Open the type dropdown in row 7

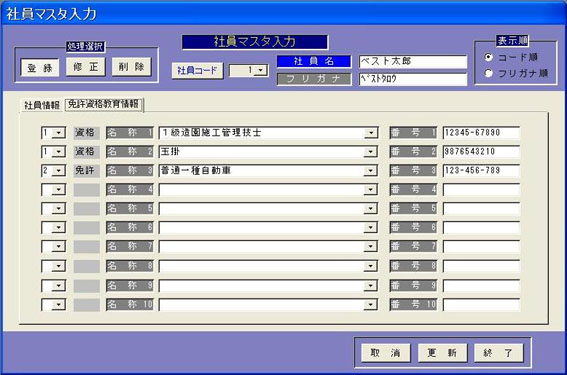click(x=59, y=247)
